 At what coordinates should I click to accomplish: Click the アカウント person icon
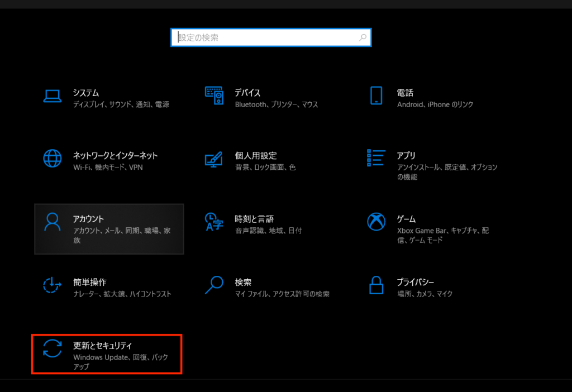point(52,222)
